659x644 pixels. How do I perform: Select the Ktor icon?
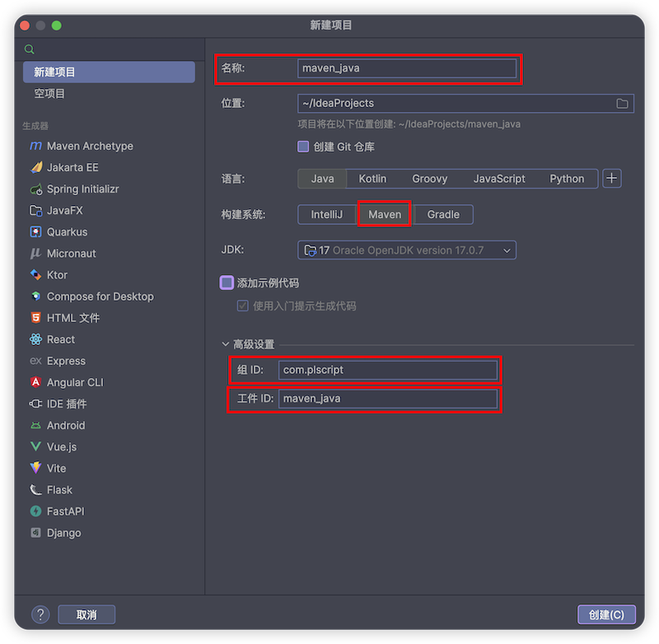35,275
